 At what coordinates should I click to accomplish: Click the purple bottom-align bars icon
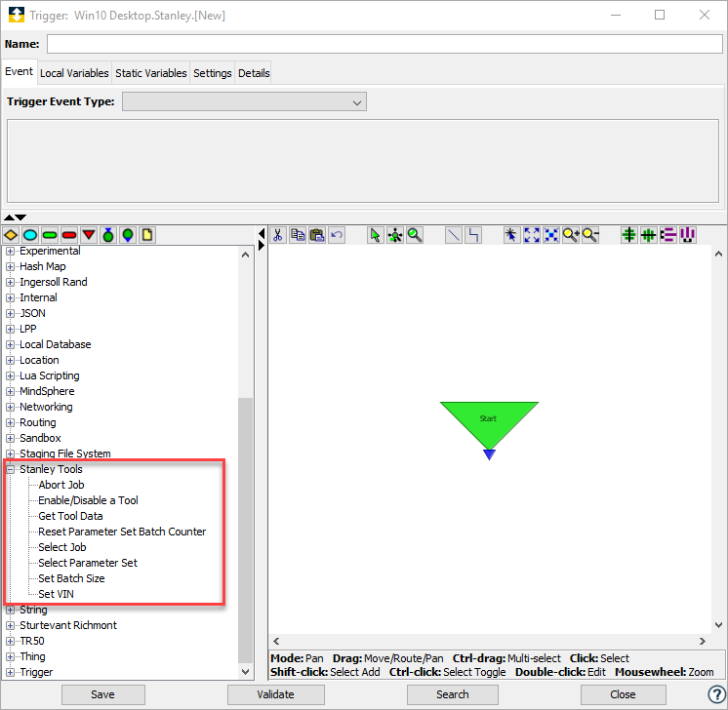(x=688, y=235)
